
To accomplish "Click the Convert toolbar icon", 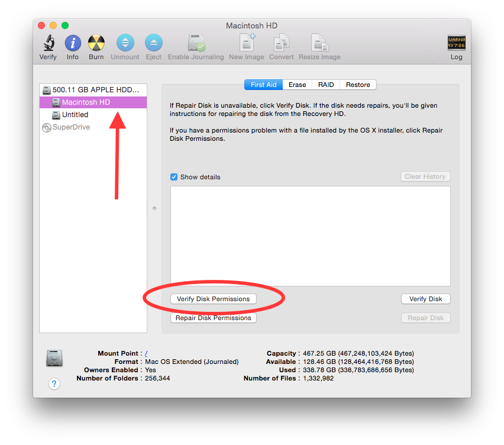I will 281,43.
